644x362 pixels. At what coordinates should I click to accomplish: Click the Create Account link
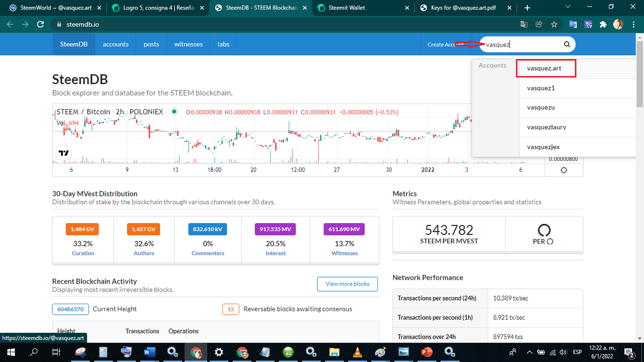tap(446, 44)
